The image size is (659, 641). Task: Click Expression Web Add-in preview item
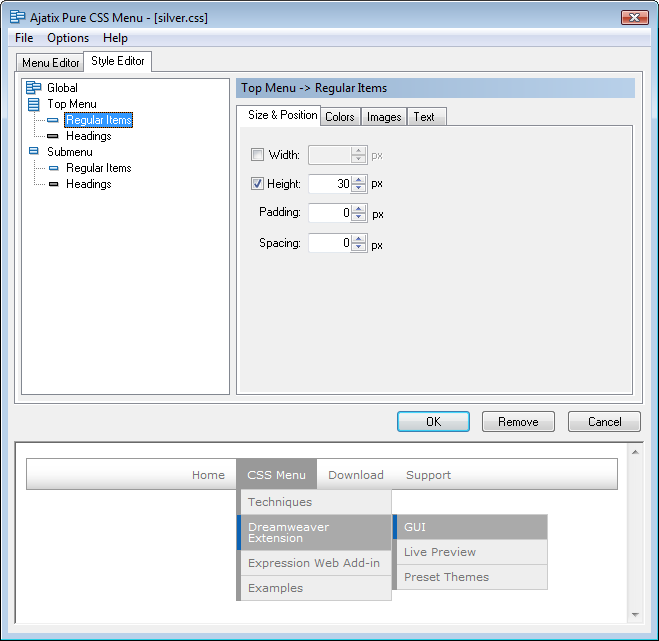click(314, 563)
